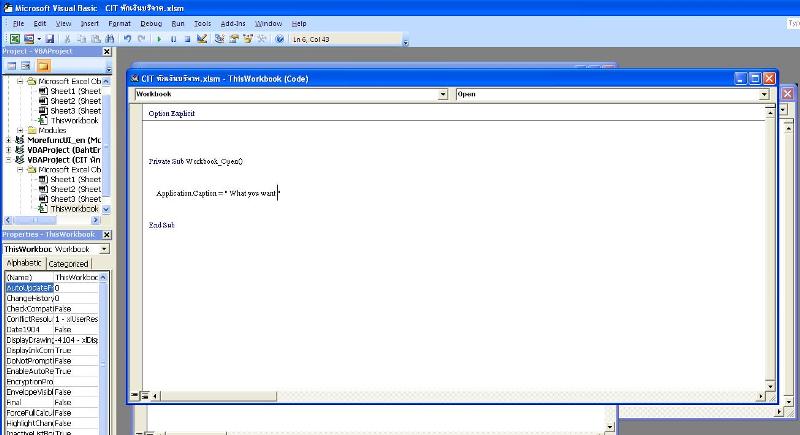Expand the MorefuncUI_en project node
This screenshot has height=435, width=800.
coord(8,140)
